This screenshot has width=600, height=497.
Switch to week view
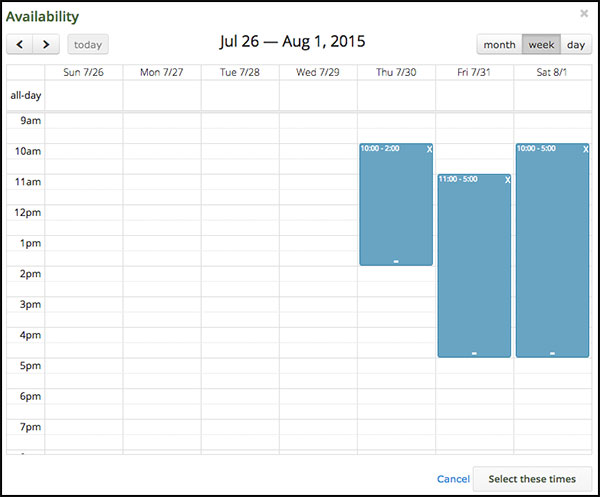[541, 44]
